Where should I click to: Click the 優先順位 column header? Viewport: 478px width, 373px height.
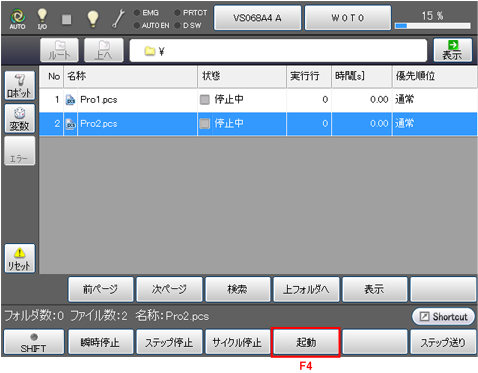[x=434, y=76]
